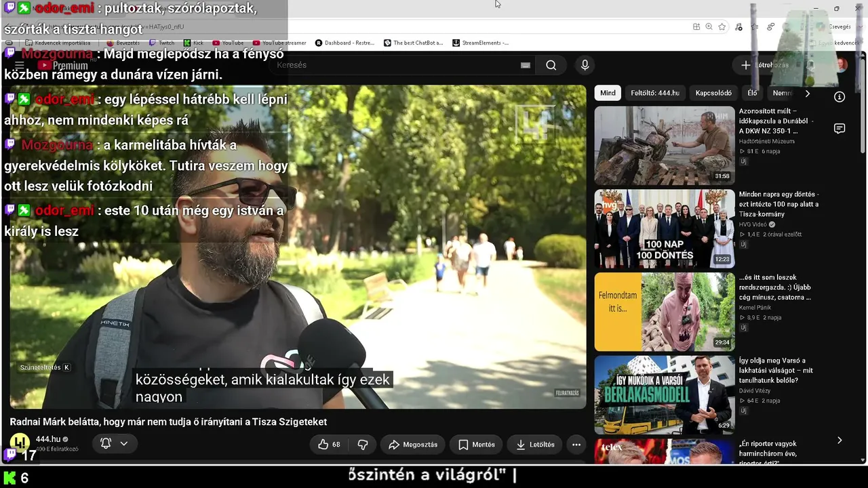
Task: Open title '...és itt sem leszek rendszergazda'
Action: click(x=775, y=287)
